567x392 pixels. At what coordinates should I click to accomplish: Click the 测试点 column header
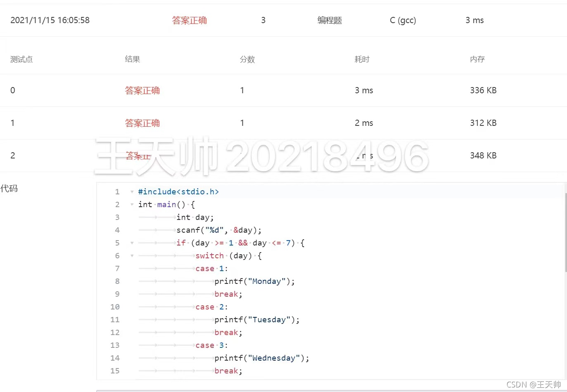point(21,59)
